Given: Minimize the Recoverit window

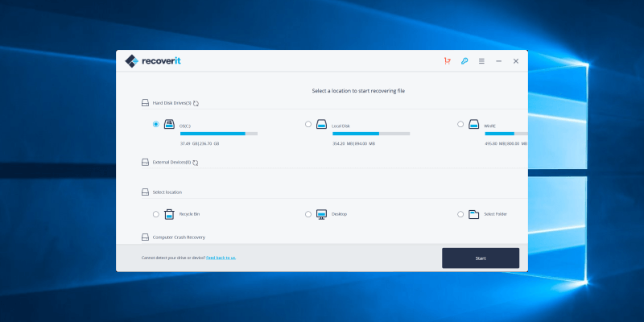Looking at the screenshot, I should 498,61.
